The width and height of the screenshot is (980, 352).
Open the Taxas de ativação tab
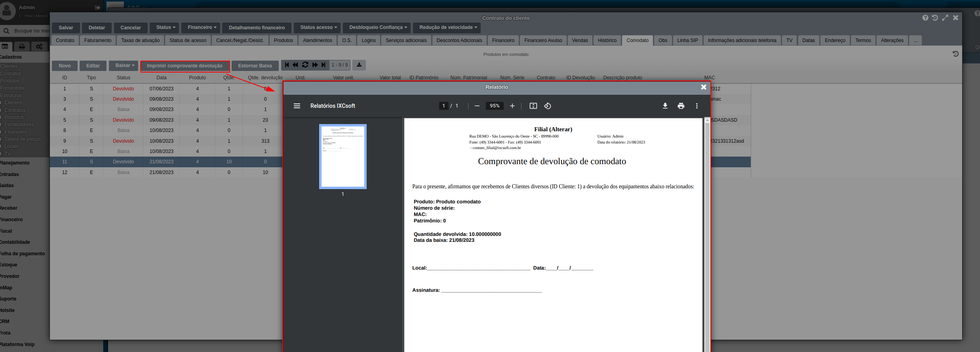pyautogui.click(x=141, y=40)
